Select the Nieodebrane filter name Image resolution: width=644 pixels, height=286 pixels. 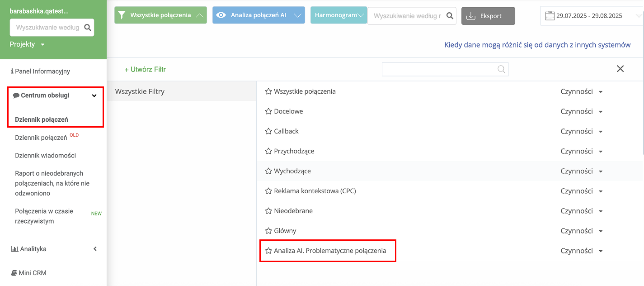click(293, 211)
